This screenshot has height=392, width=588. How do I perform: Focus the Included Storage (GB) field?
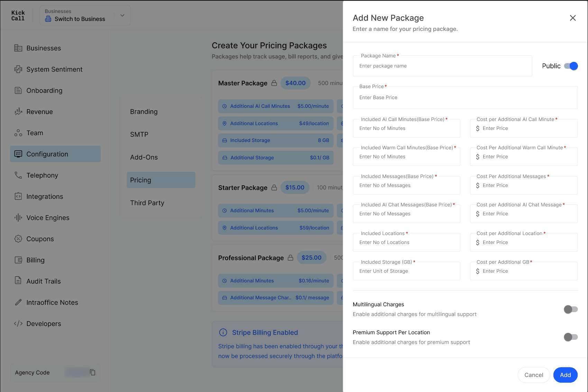tap(406, 271)
